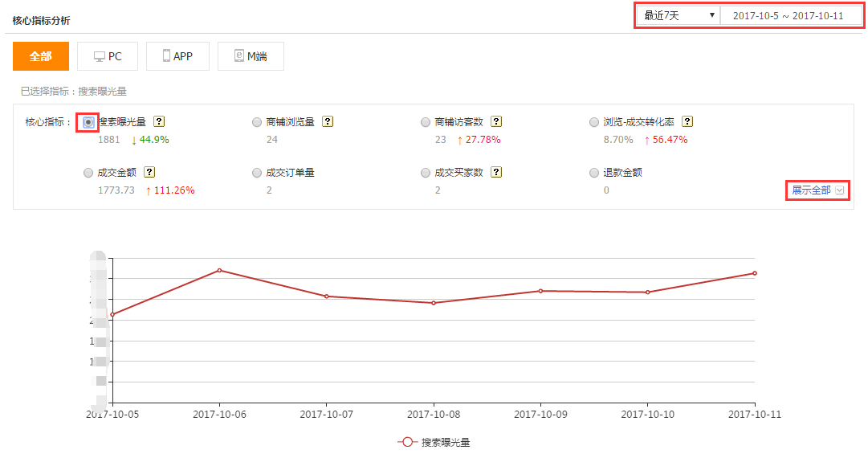Viewport: 868px width, 458px height.
Task: Click help icon beside 成交买家数
Action: coord(496,172)
